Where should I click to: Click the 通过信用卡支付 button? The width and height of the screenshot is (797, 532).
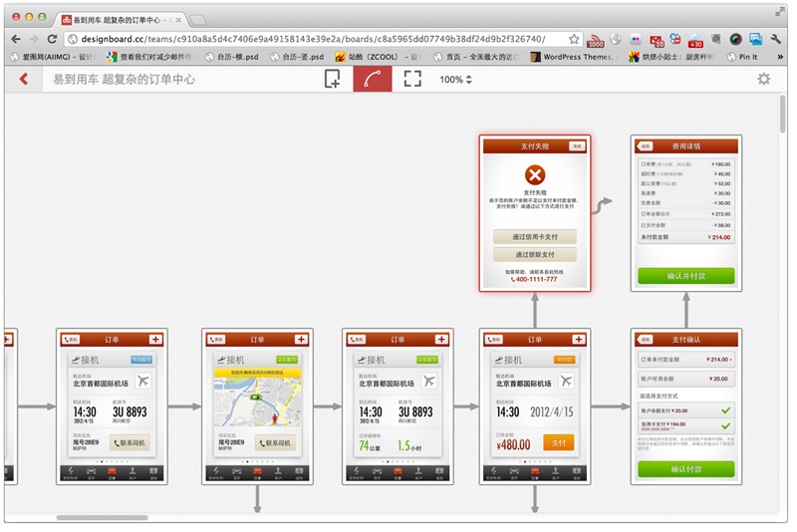click(534, 237)
